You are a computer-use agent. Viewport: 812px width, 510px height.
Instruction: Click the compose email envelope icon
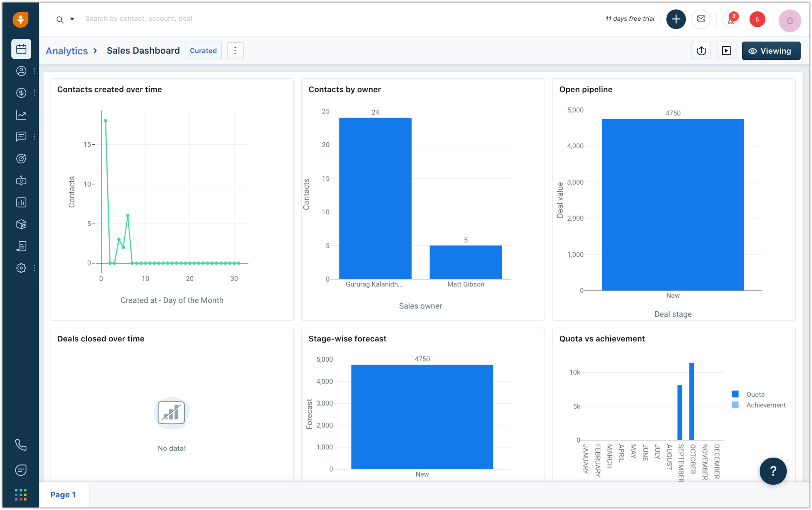701,19
